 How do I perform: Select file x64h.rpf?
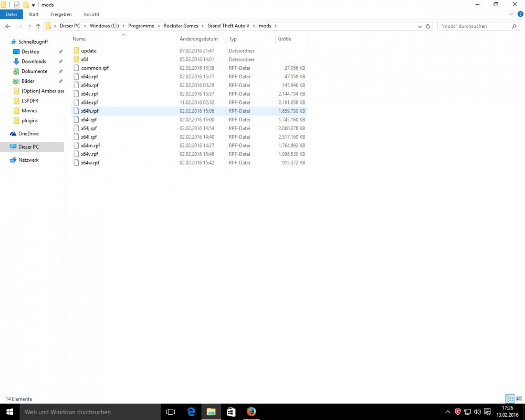click(89, 111)
